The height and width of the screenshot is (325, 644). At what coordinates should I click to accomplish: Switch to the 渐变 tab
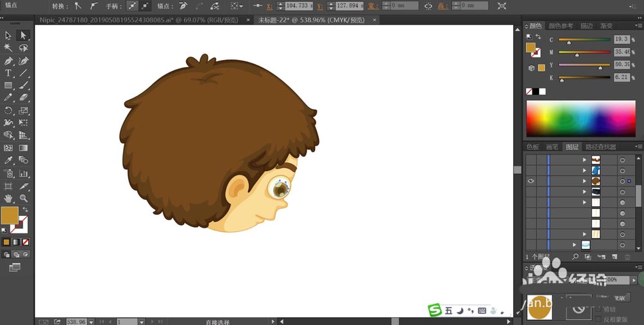pyautogui.click(x=607, y=26)
